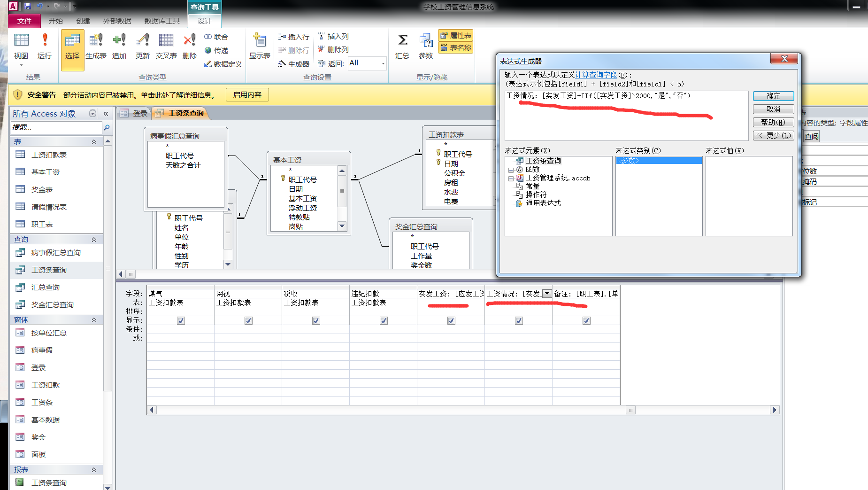Toggle 显示 checkbox for 网视 column
The image size is (868, 490).
[248, 320]
